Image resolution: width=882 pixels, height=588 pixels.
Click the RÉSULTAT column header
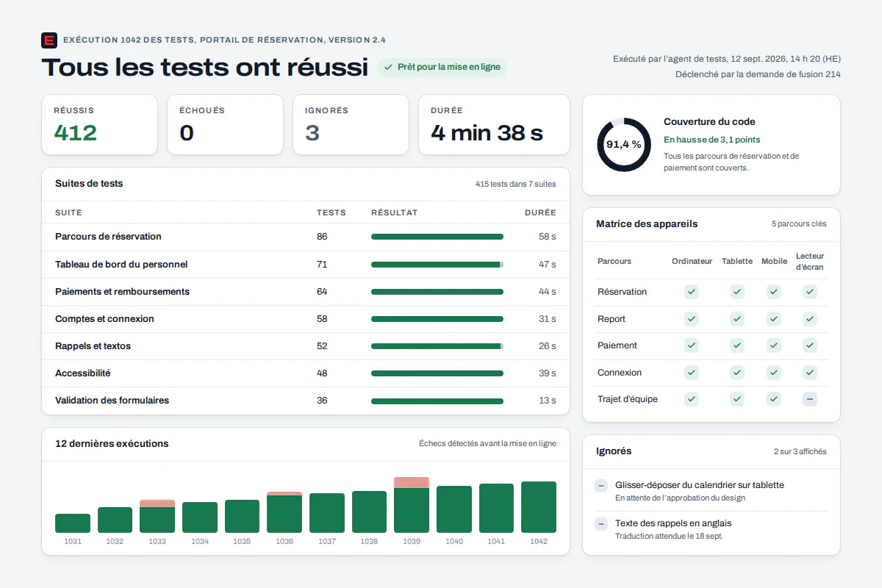(394, 212)
